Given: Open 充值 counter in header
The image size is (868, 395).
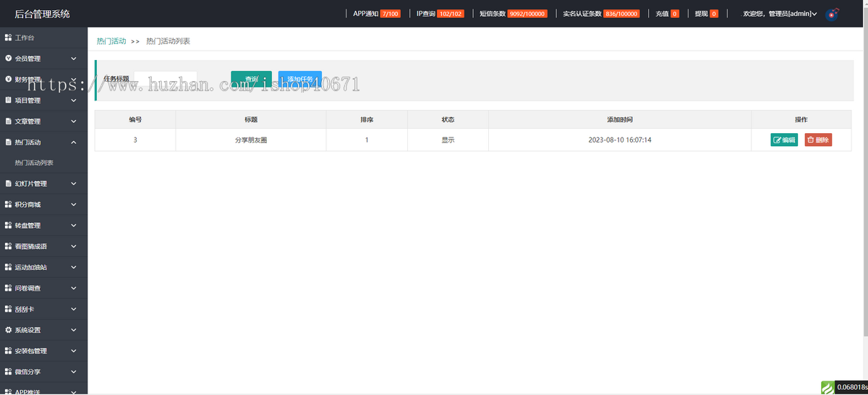Looking at the screenshot, I should tap(667, 14).
